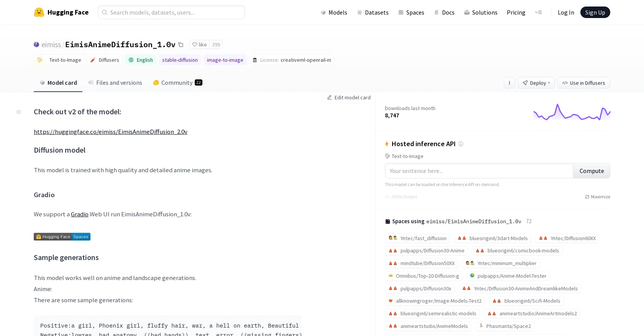Image resolution: width=644 pixels, height=336 pixels.
Task: Open pulpapps/Diffusion30x space
Action: (x=420, y=288)
